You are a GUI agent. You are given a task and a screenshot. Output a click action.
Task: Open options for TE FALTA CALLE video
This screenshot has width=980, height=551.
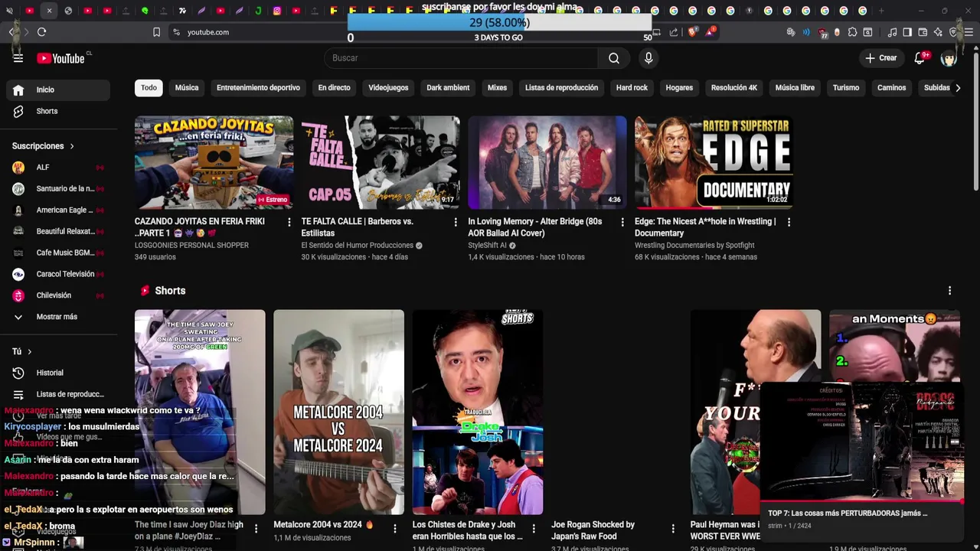[456, 222]
